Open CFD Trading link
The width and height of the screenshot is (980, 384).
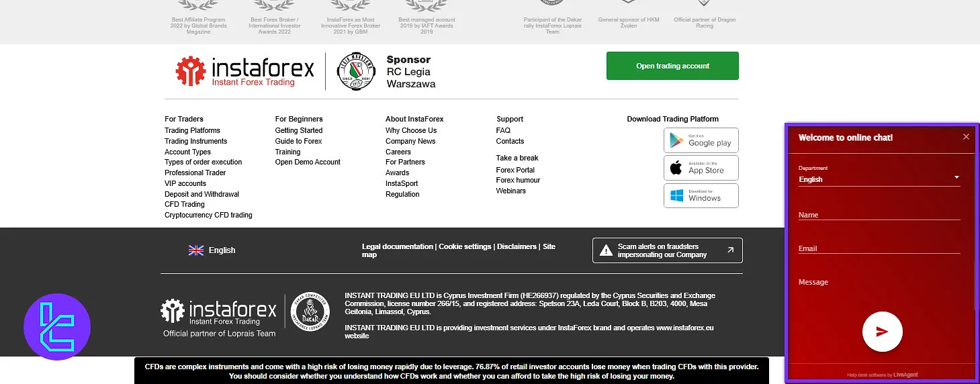click(x=184, y=204)
